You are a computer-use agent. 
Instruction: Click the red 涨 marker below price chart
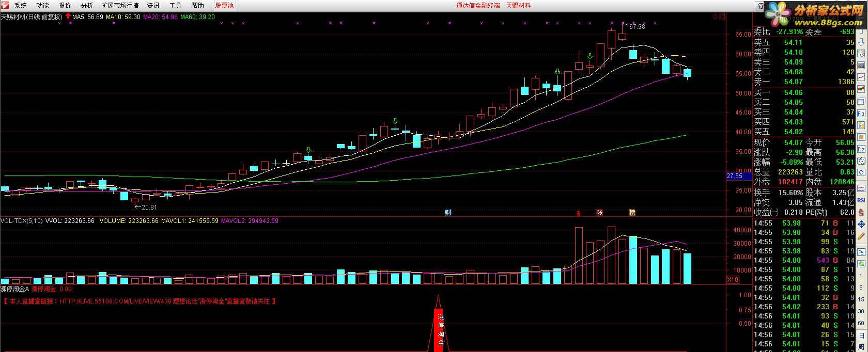coord(599,212)
